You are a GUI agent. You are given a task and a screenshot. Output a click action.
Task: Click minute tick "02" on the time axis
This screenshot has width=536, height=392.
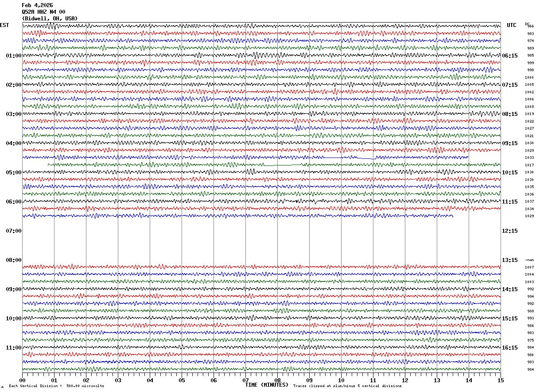point(86,380)
